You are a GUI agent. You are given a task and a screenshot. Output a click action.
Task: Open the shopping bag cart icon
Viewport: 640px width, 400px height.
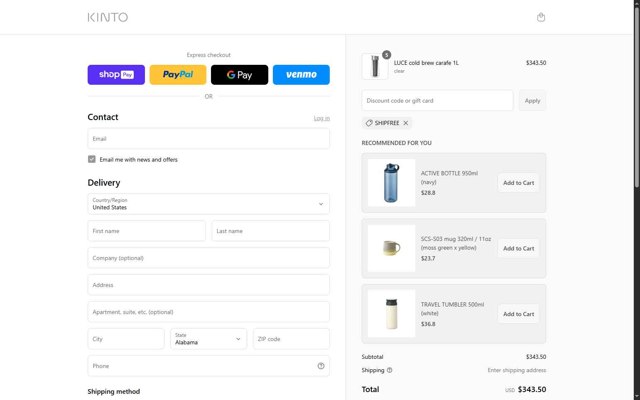coord(541,17)
